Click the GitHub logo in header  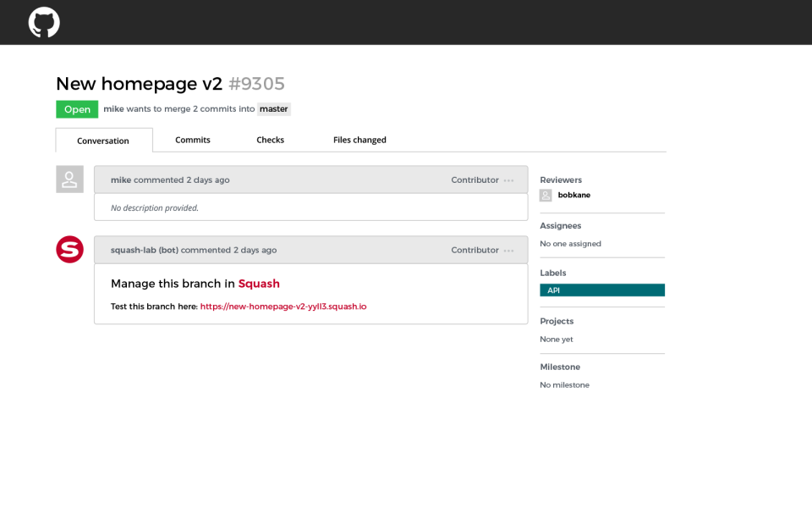[44, 22]
